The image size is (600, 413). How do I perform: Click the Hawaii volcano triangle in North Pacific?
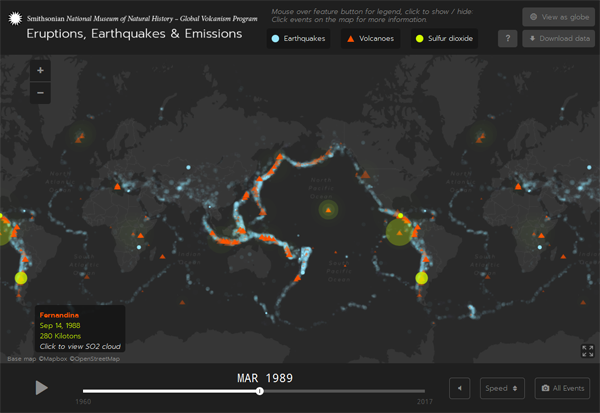coord(328,210)
